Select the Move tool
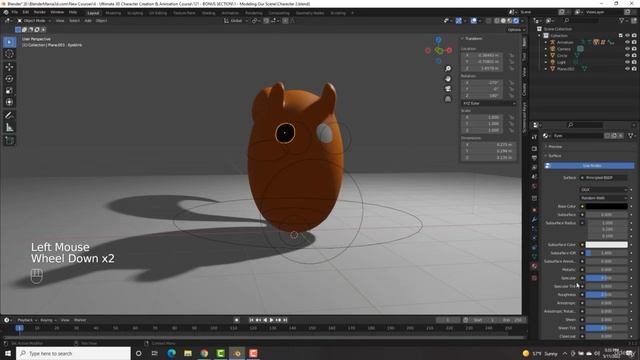Screen dimensions: 640x360 [x=9, y=67]
